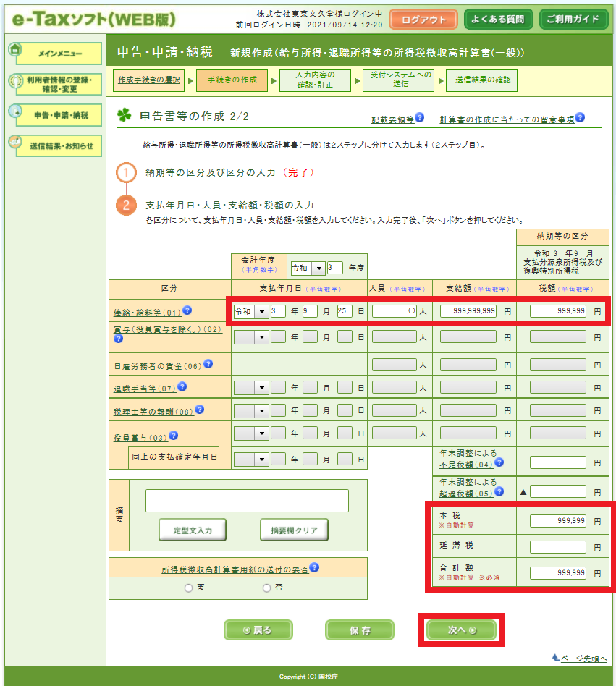Open help for 所得税徴収高計算書用紙の送付の要否
The height and width of the screenshot is (686, 616).
tap(314, 568)
